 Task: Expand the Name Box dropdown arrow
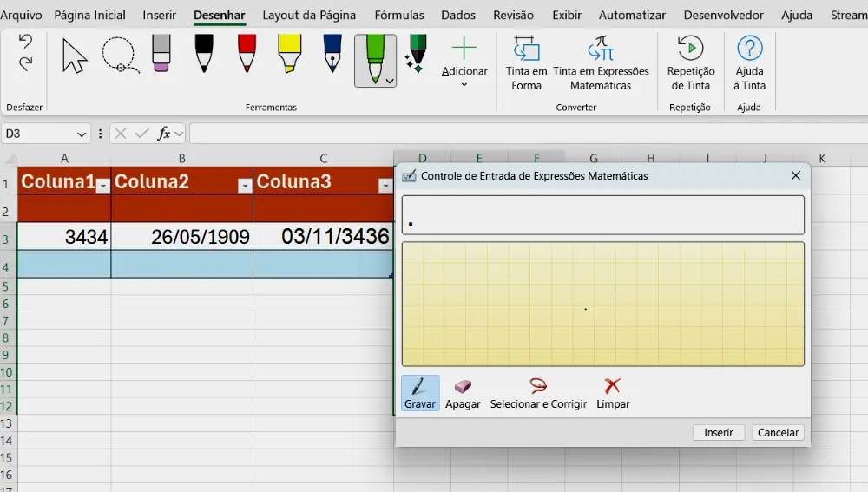[82, 134]
